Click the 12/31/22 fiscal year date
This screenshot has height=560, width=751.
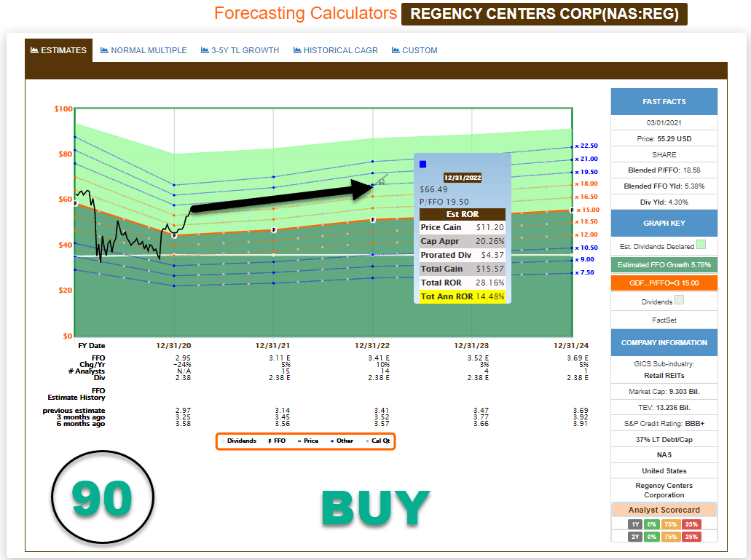pos(372,346)
